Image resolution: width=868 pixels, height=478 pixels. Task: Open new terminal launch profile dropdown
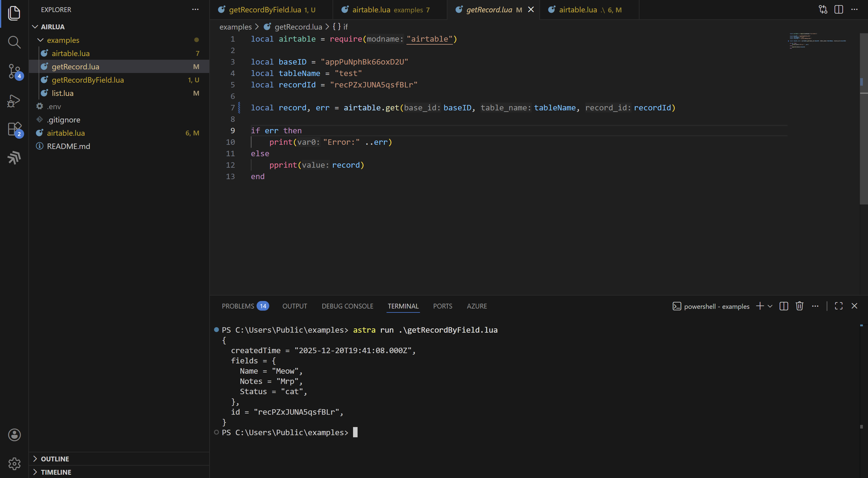[x=770, y=306]
